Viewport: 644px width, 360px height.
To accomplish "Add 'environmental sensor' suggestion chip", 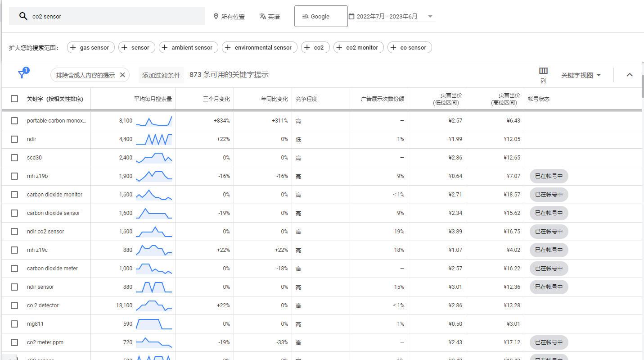I will (x=260, y=47).
